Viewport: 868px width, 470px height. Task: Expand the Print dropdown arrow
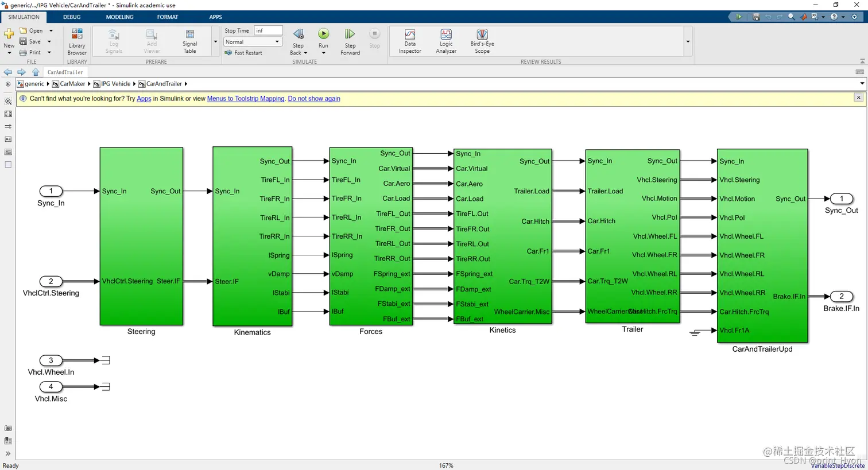pyautogui.click(x=49, y=52)
